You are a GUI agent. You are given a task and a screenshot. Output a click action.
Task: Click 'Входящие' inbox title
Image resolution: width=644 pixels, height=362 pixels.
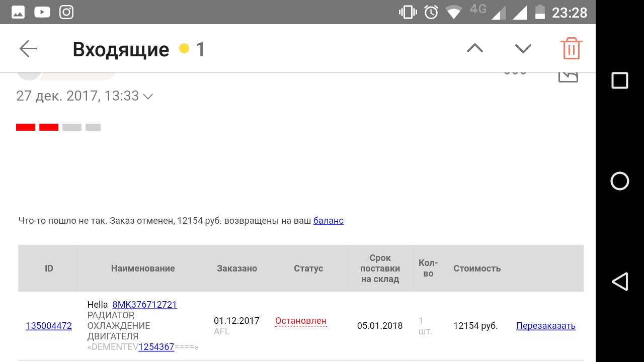(121, 49)
